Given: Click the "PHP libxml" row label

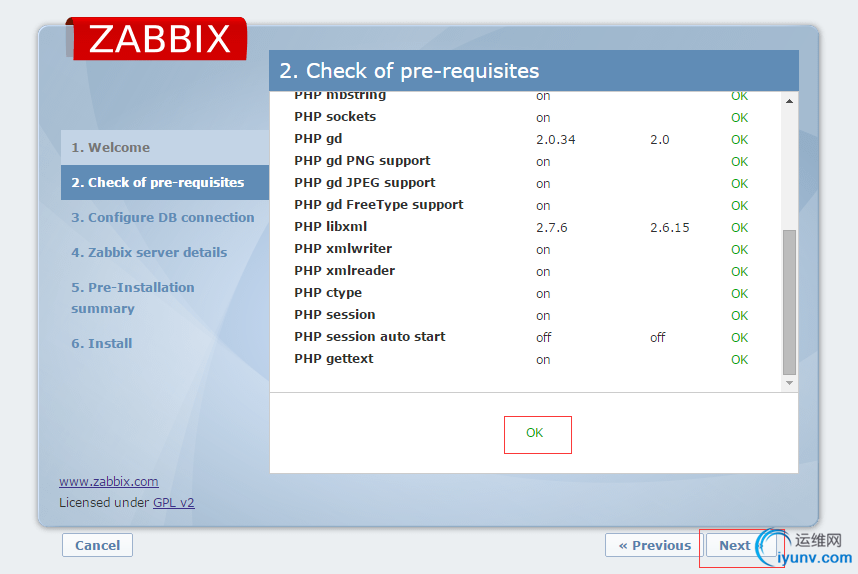Looking at the screenshot, I should [x=331, y=227].
